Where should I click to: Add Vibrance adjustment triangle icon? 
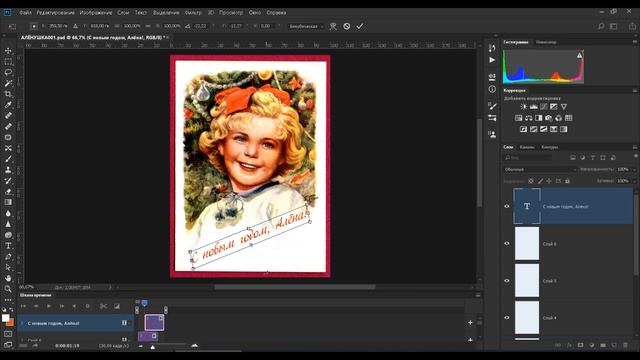(564, 107)
